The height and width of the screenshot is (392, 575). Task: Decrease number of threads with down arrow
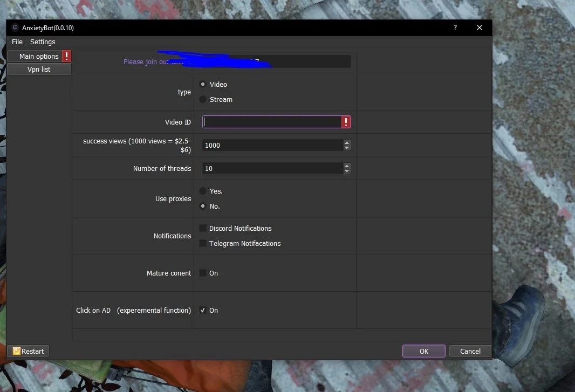(x=347, y=171)
